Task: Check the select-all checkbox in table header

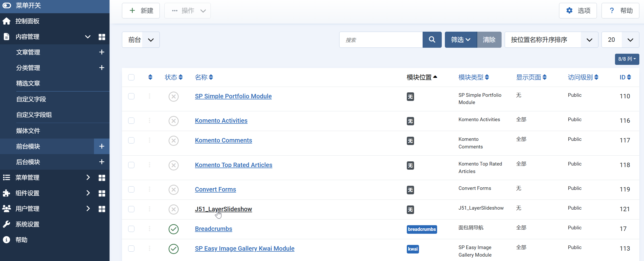Action: tap(131, 77)
